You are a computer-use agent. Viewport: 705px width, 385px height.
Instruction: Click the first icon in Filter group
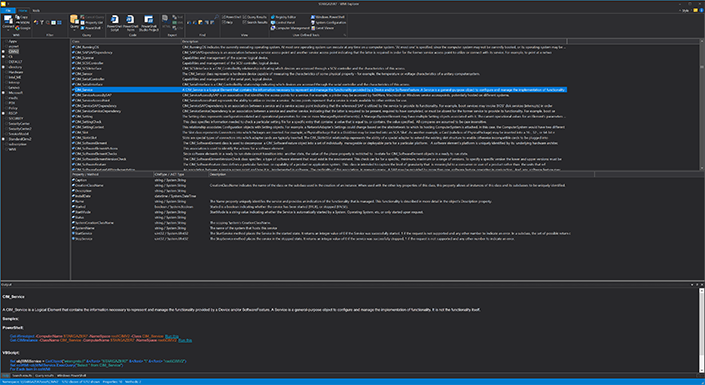[x=36, y=22]
